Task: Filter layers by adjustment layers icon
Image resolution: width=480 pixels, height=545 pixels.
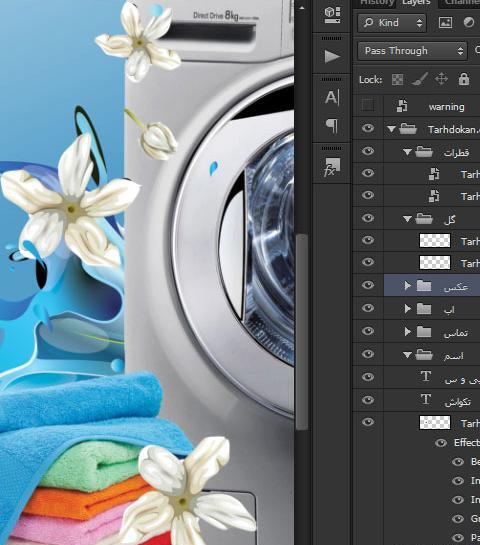Action: pyautogui.click(x=469, y=23)
